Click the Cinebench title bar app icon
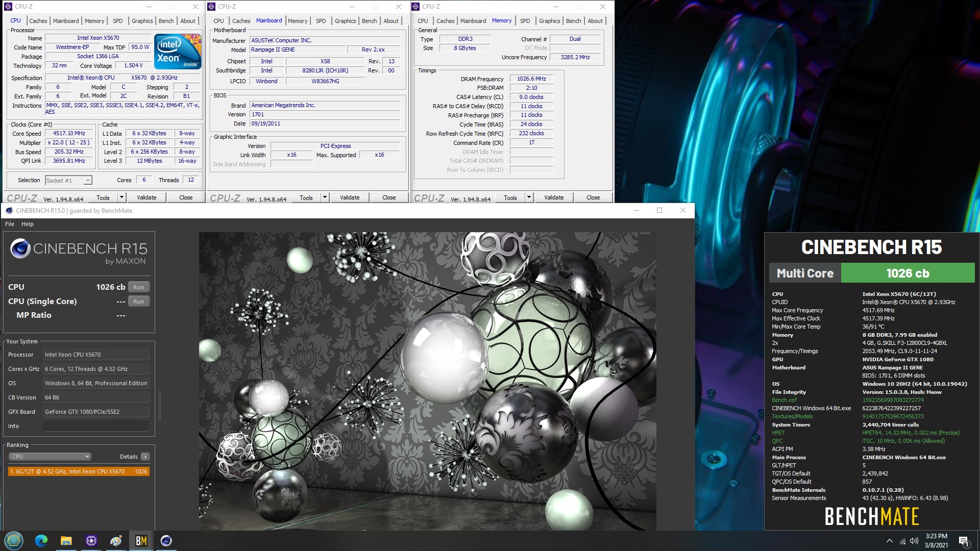980x551 pixels. coord(9,210)
